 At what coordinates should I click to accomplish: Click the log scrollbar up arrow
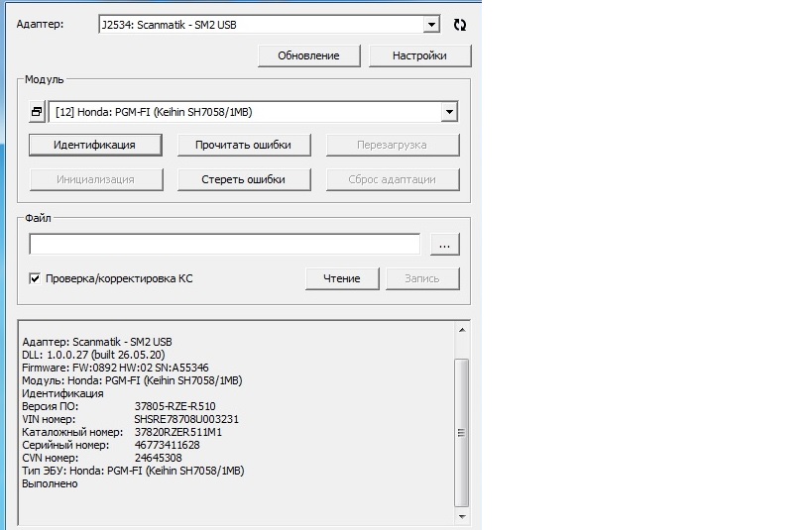tap(461, 330)
